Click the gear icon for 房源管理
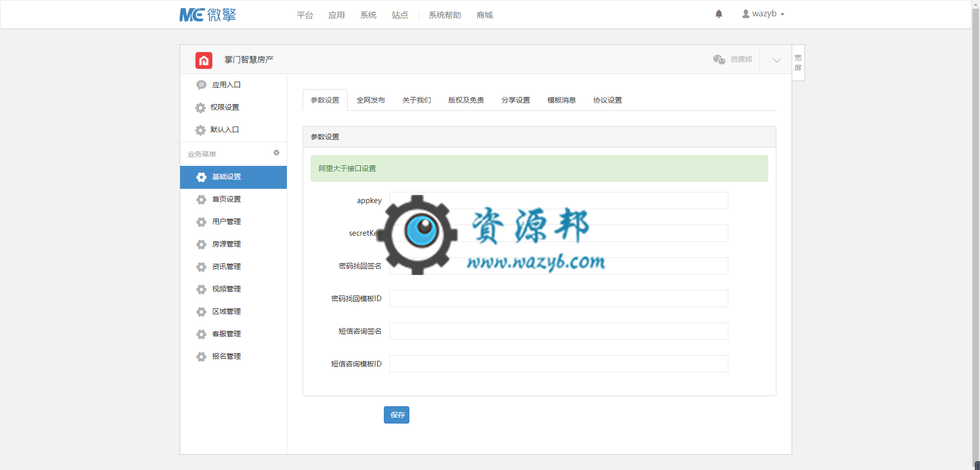This screenshot has width=980, height=470. point(201,244)
